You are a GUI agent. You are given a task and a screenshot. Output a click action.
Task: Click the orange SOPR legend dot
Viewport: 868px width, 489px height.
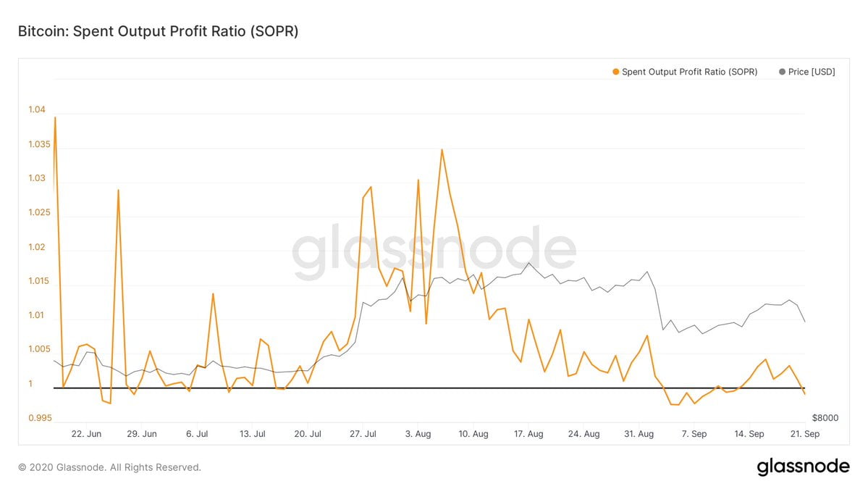(x=616, y=72)
